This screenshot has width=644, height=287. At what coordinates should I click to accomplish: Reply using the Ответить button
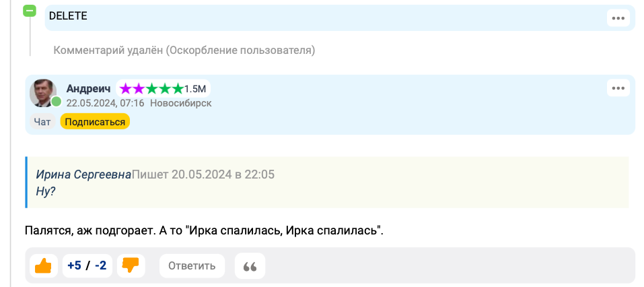192,265
